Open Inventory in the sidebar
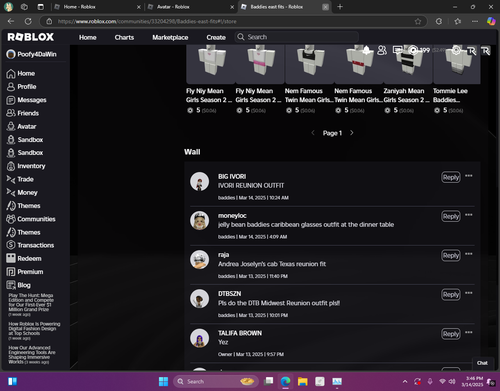500x391 pixels. point(26,166)
